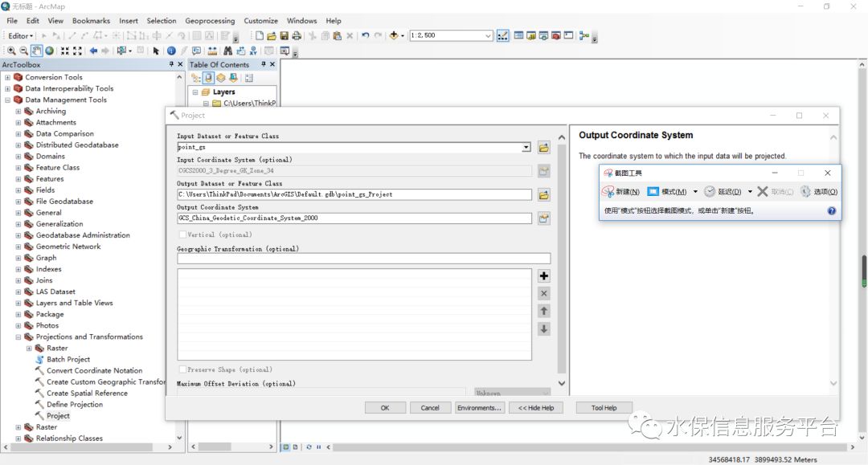Open the ModelBuilder window icon

(584, 36)
